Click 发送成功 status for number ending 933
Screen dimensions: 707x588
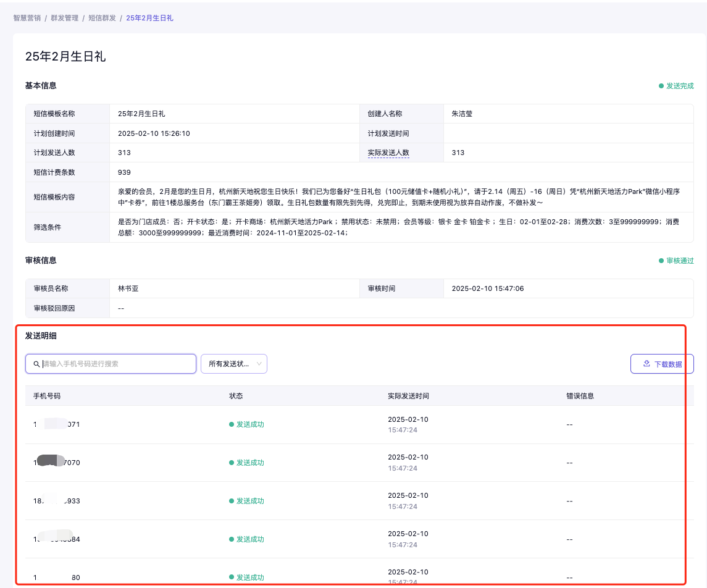249,501
